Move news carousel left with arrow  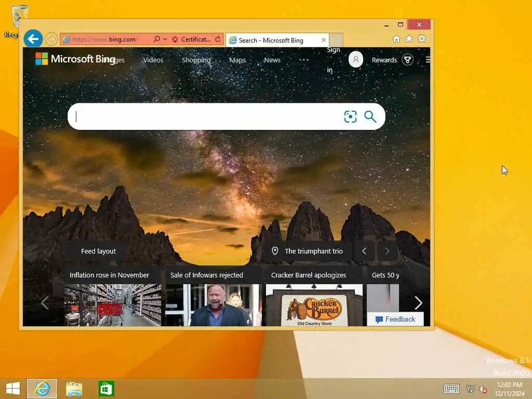45,303
